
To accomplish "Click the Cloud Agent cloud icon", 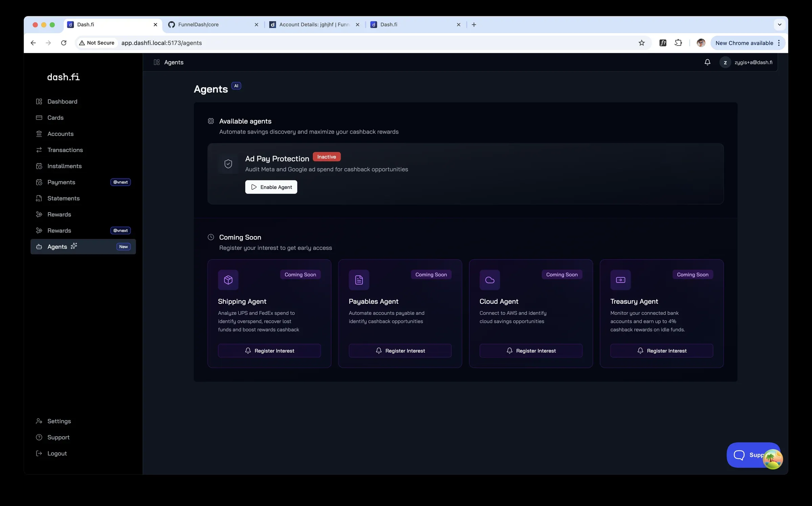I will [x=490, y=280].
